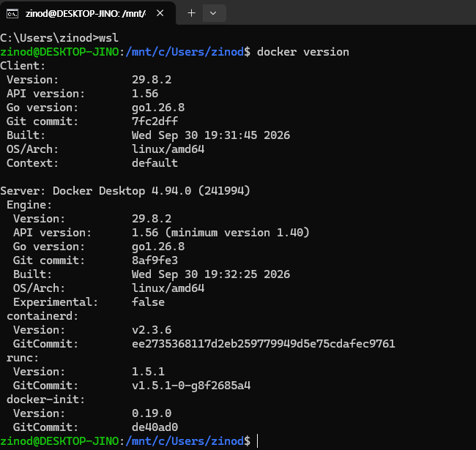Click the final shell prompt cursor

(258, 441)
